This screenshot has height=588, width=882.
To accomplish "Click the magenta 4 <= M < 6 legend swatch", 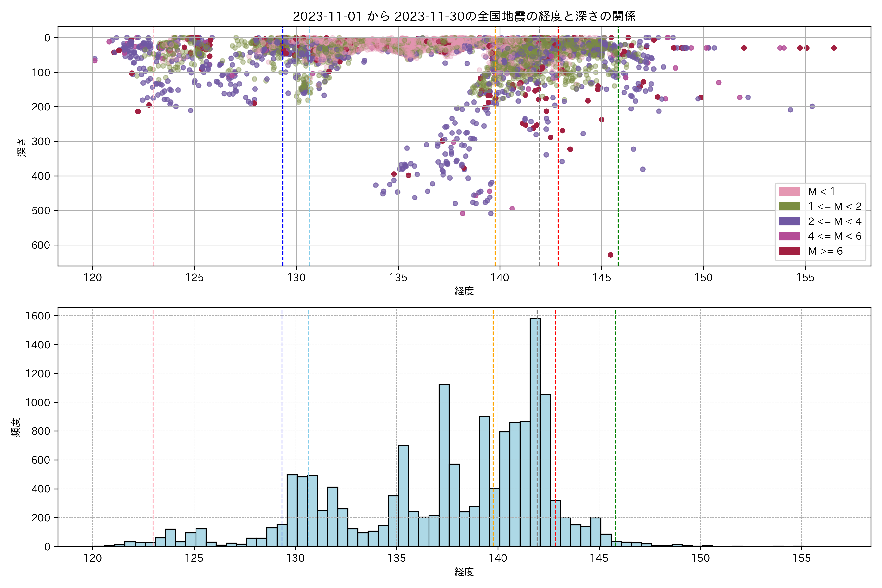I will coord(789,236).
